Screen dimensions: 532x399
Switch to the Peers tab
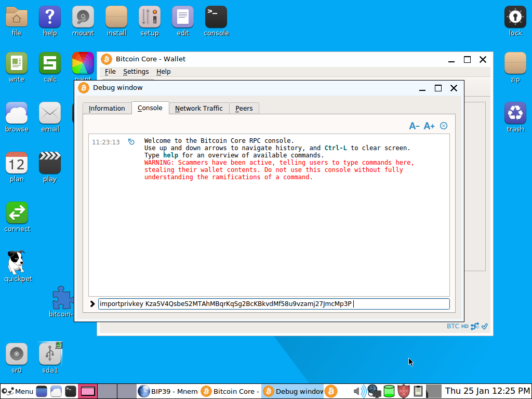point(244,108)
